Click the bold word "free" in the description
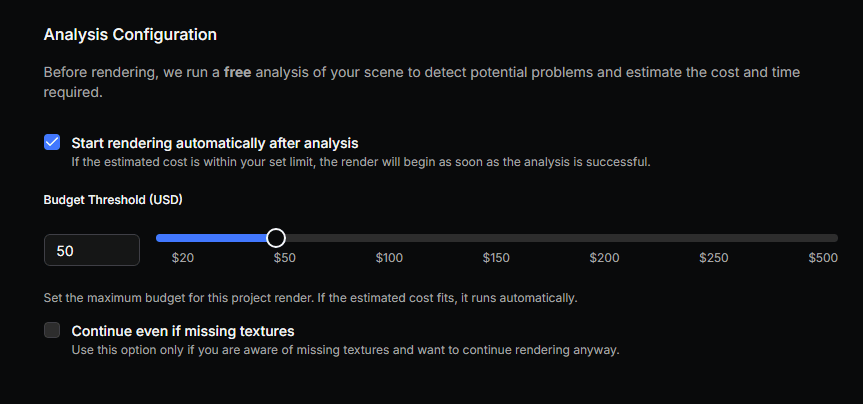The height and width of the screenshot is (404, 863). pyautogui.click(x=237, y=73)
